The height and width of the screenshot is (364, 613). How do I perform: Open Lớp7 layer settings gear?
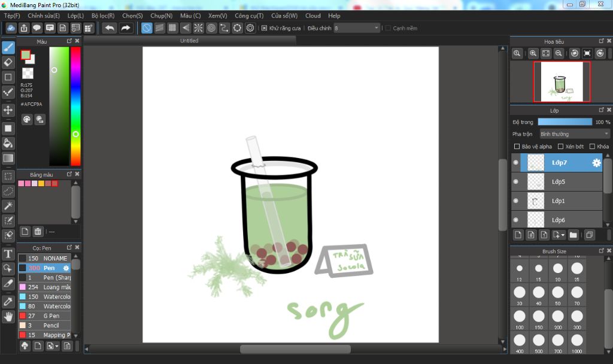tap(596, 163)
